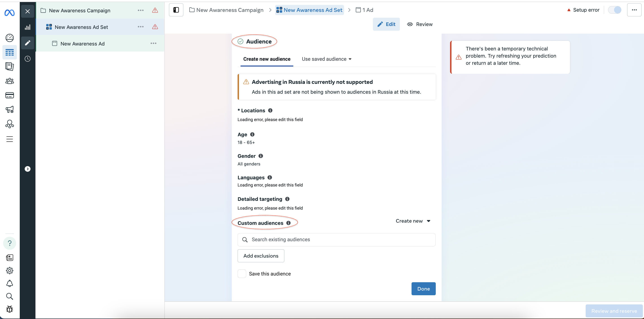Click the Add exclusions button

[x=261, y=256]
